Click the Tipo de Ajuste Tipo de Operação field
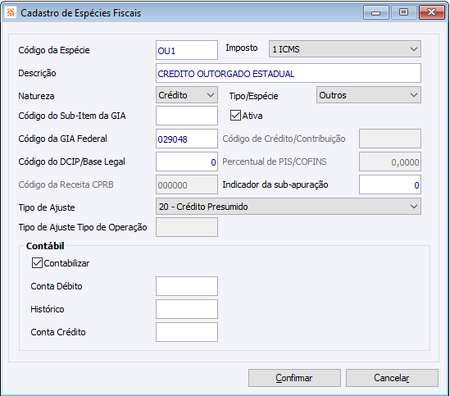450x396 pixels. [187, 227]
